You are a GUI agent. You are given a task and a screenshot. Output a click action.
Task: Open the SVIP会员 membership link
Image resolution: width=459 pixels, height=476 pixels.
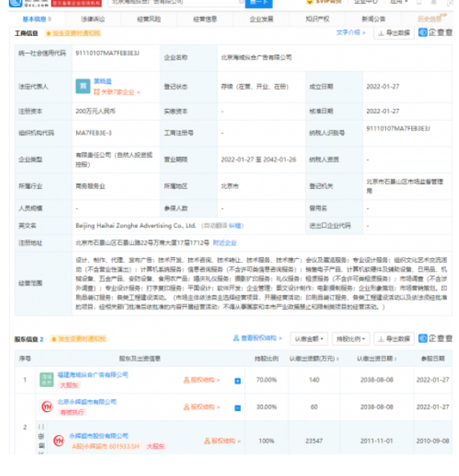coord(324,2)
